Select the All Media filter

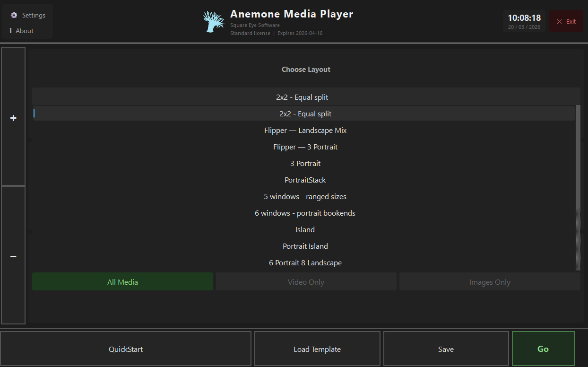point(122,281)
